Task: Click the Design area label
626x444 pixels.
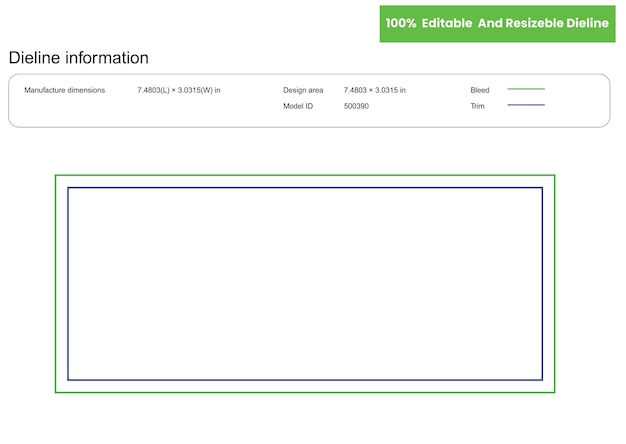Action: coord(303,90)
